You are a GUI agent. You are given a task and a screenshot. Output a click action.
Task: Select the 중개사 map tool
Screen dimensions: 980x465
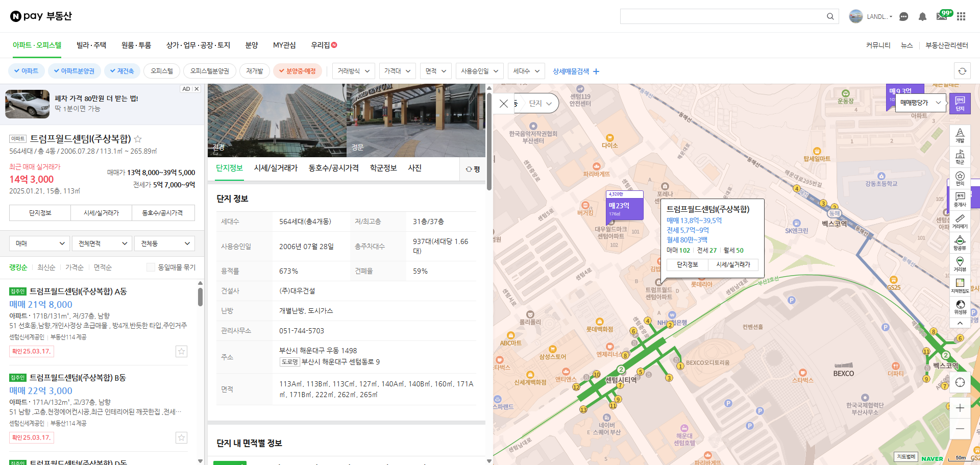[960, 200]
